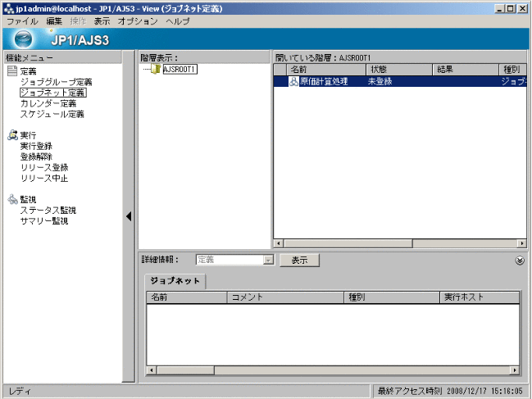Click upper list scrollbar left arrow
Screen dimensions: 532x399
click(279, 243)
